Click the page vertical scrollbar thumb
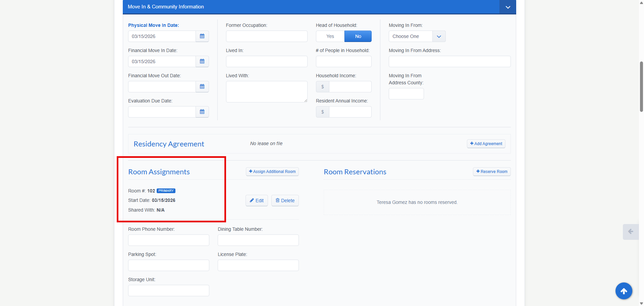 click(641, 87)
